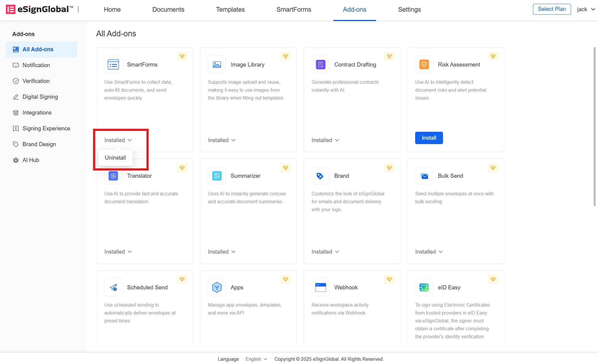Go to the Add-ons tab
Viewport: 598px width, 364px height.
click(355, 9)
